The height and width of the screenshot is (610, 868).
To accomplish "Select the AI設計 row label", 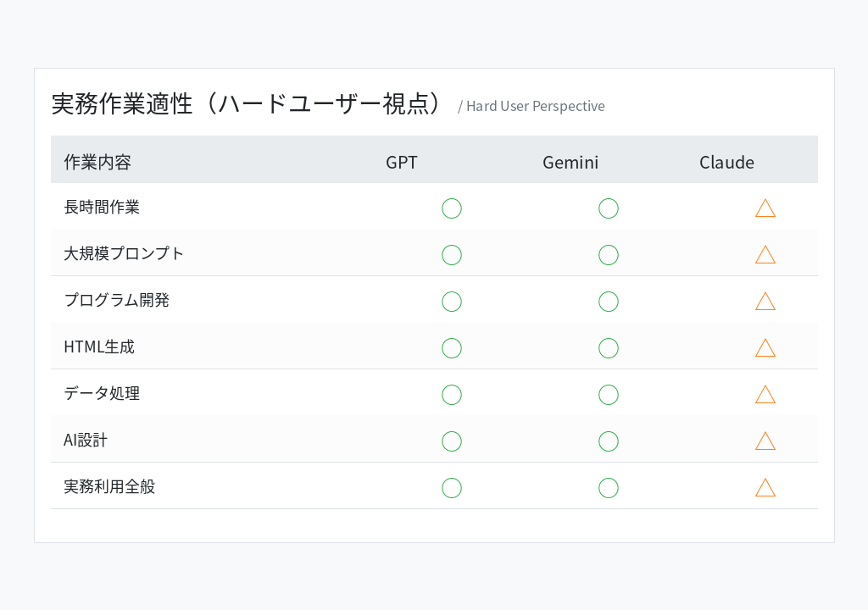I will (86, 440).
